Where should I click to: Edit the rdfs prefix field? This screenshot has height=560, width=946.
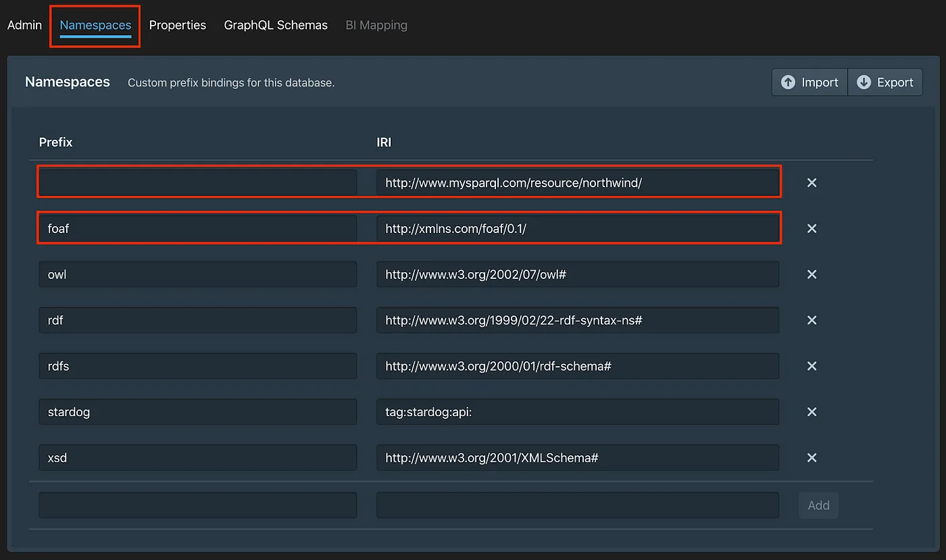point(198,366)
